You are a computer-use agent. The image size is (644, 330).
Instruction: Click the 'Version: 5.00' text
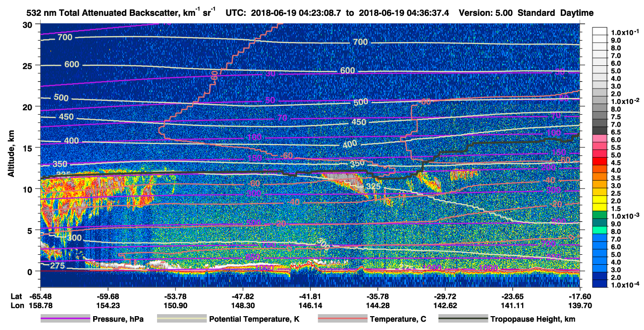tap(485, 13)
